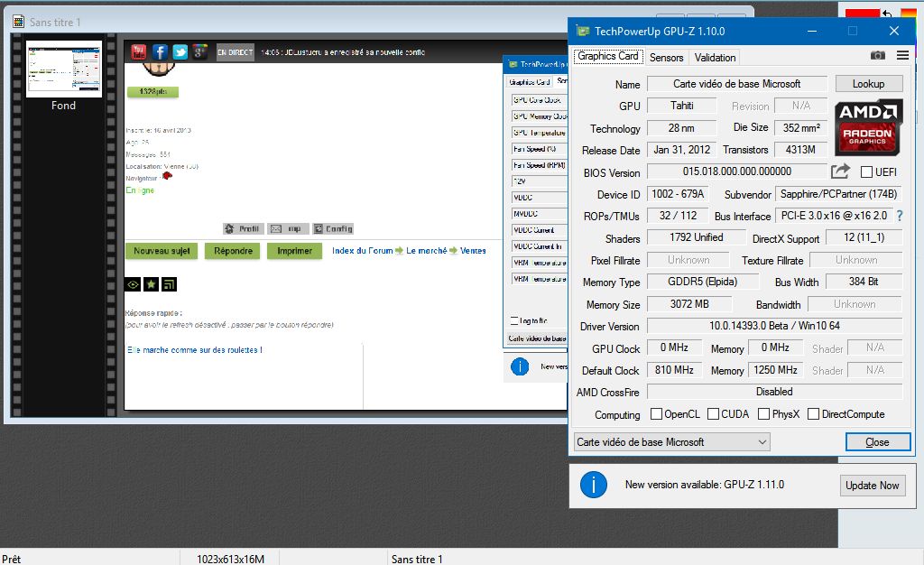Image resolution: width=924 pixels, height=565 pixels.
Task: Select the Fond frame thumbnail
Action: (x=64, y=69)
